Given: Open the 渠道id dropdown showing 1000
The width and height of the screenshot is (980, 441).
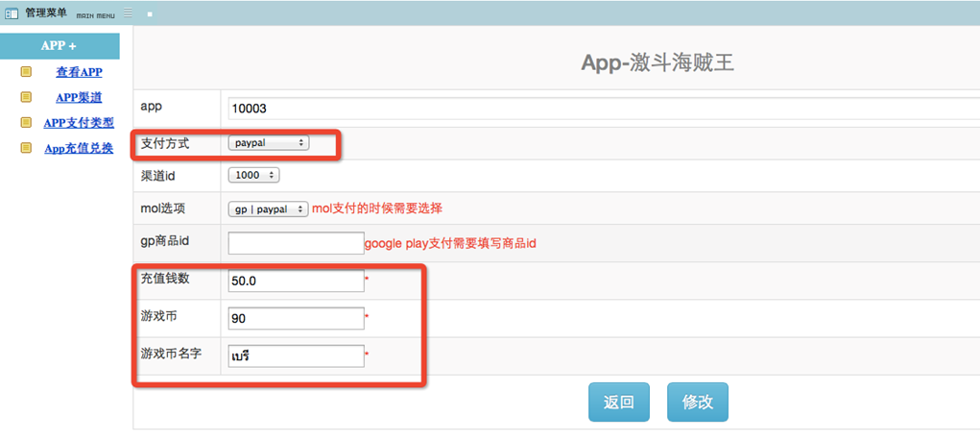Looking at the screenshot, I should 253,175.
